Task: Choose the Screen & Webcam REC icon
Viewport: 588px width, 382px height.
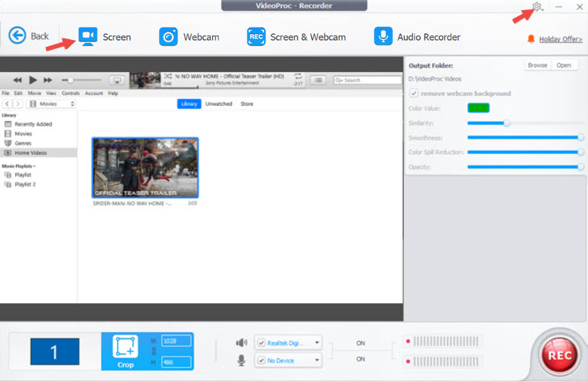Action: (x=256, y=37)
